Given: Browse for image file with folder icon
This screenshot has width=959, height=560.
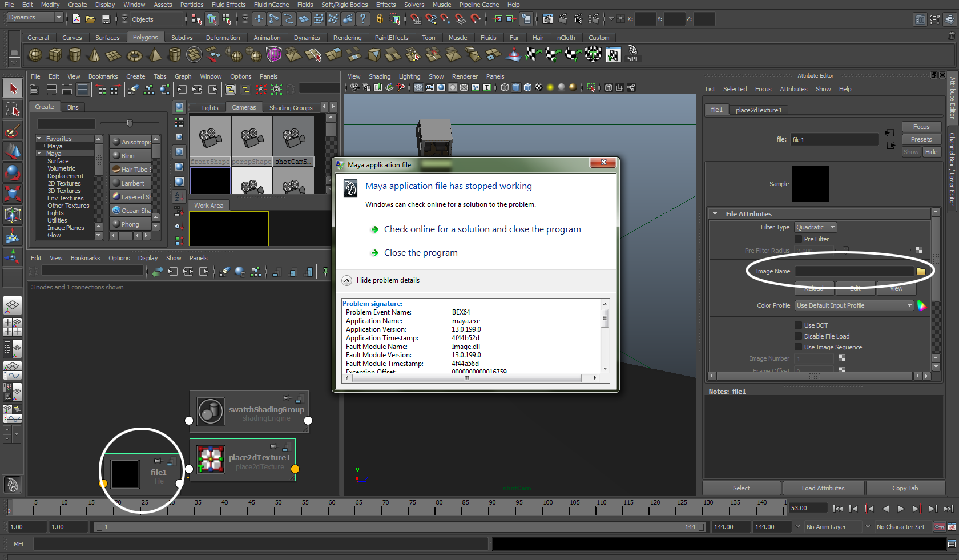Looking at the screenshot, I should (921, 271).
